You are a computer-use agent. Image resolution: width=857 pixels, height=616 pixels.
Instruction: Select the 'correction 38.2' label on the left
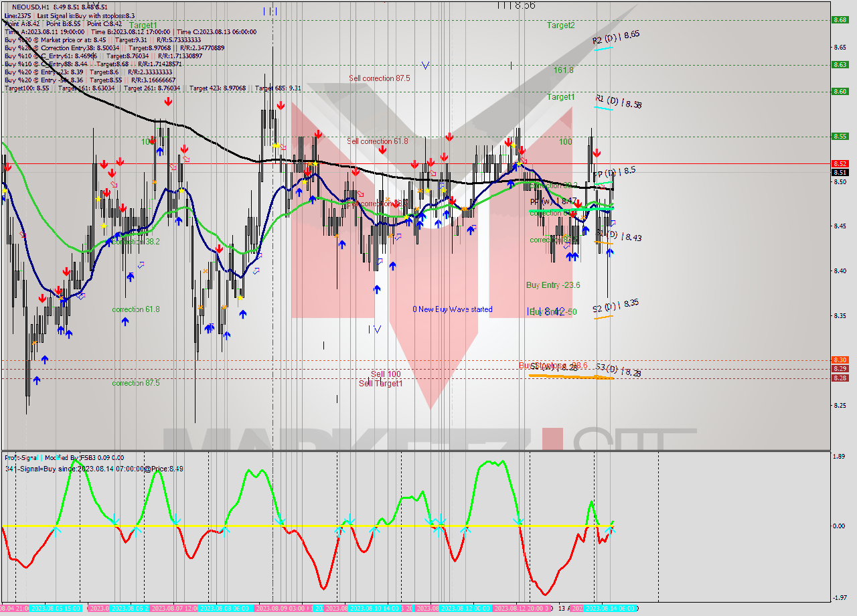(136, 242)
